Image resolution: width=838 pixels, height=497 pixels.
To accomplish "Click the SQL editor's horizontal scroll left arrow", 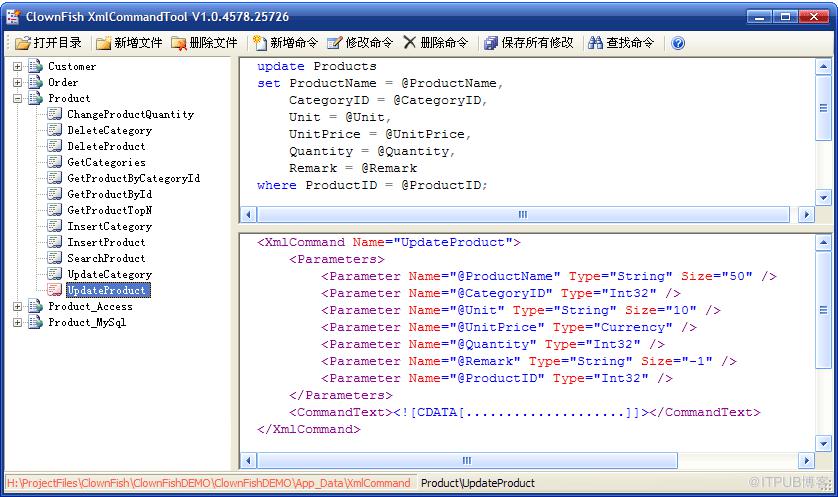I will [x=248, y=215].
